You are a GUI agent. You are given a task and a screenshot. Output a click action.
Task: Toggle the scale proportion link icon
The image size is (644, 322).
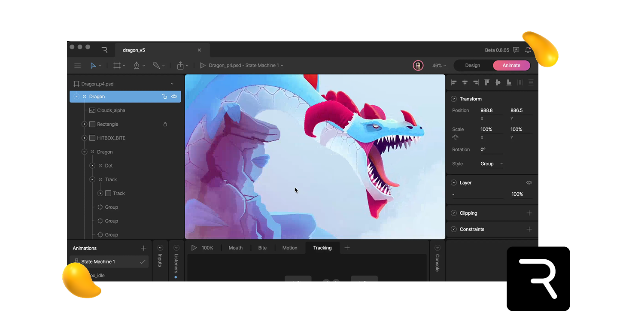pyautogui.click(x=455, y=137)
